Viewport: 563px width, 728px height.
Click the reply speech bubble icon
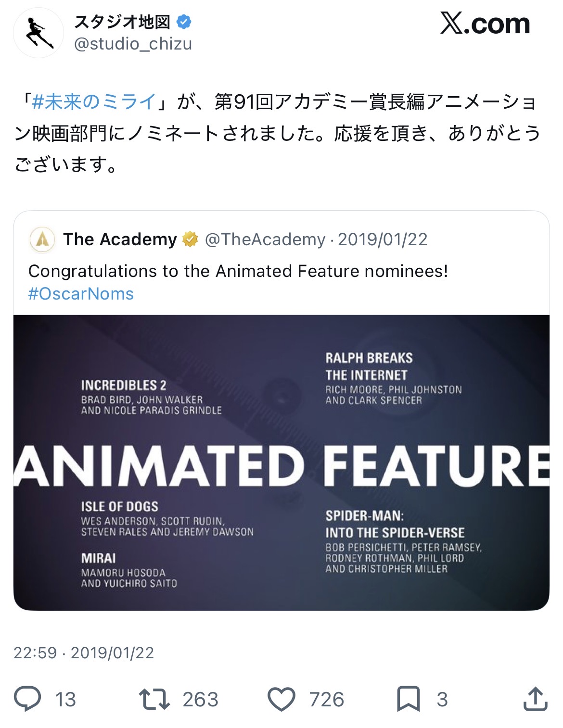click(27, 699)
